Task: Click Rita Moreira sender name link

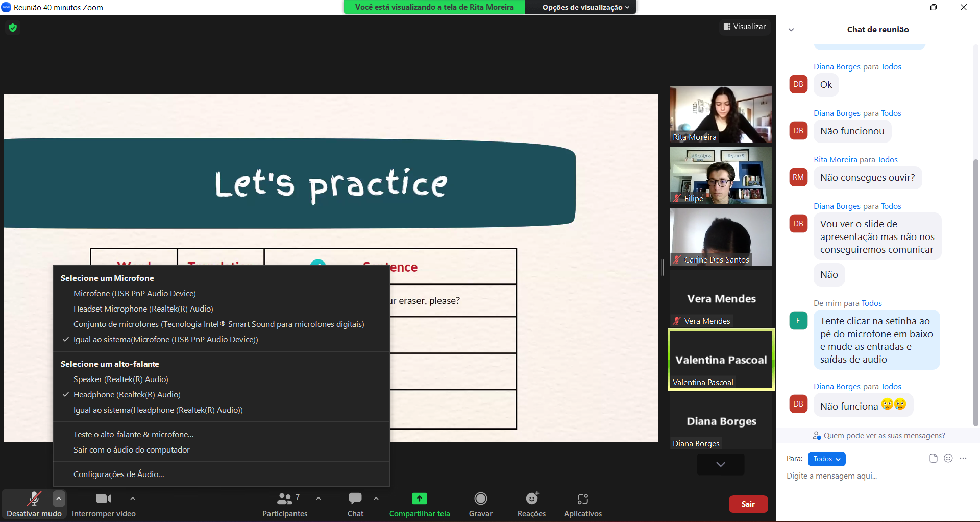Action: (x=836, y=160)
